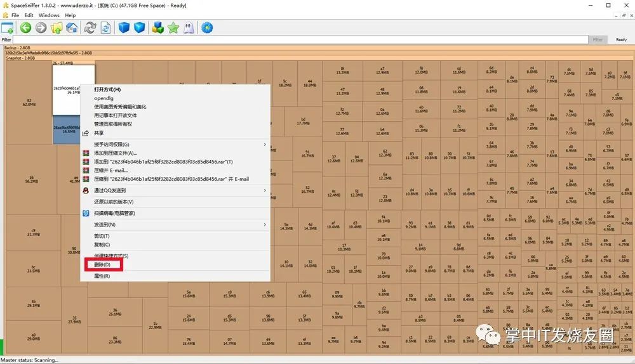Select the 添加到 "2623f4b...rar"(T) entry
The width and height of the screenshot is (635, 364).
(x=163, y=162)
